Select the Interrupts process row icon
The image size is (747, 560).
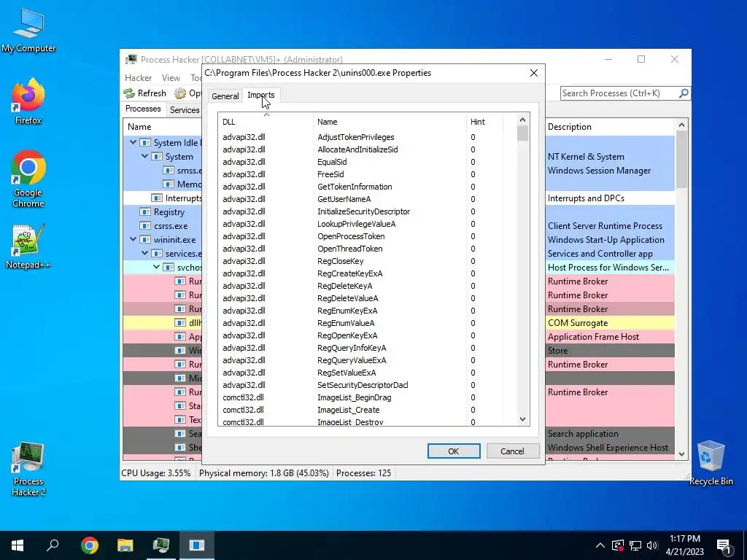point(157,198)
